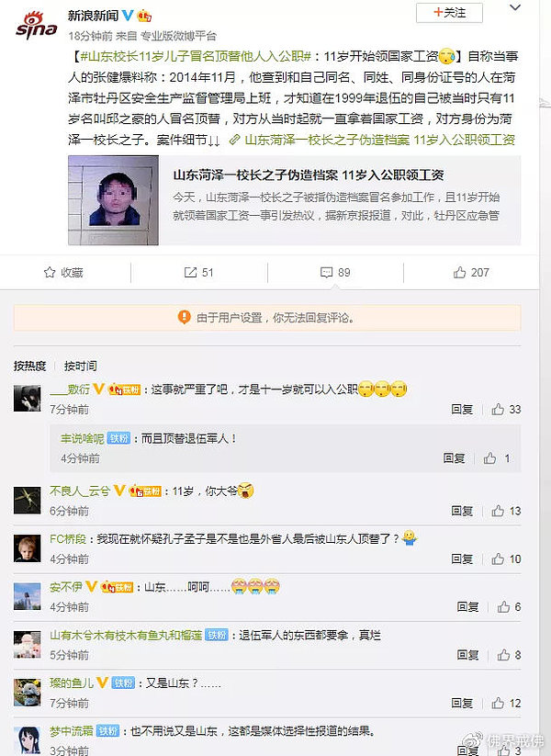Image resolution: width=551 pixels, height=756 pixels.
Task: Click the repost icon showing 51
Action: coord(199,273)
